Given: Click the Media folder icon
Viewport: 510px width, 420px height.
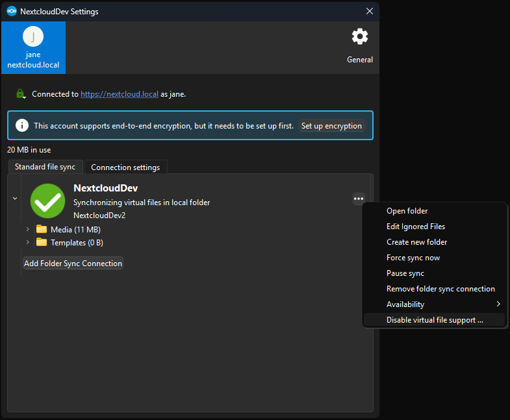Looking at the screenshot, I should [42, 229].
